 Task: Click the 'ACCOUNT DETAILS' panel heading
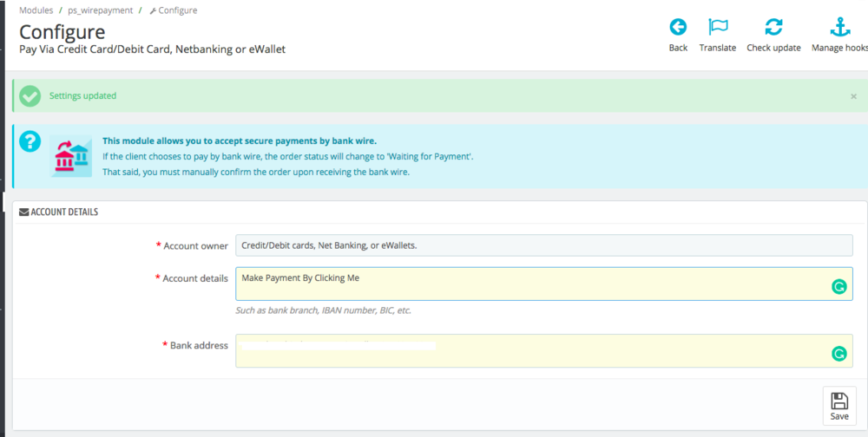(64, 212)
